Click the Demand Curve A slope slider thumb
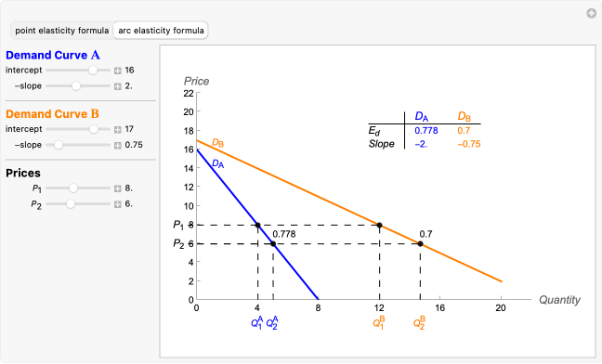 point(76,86)
